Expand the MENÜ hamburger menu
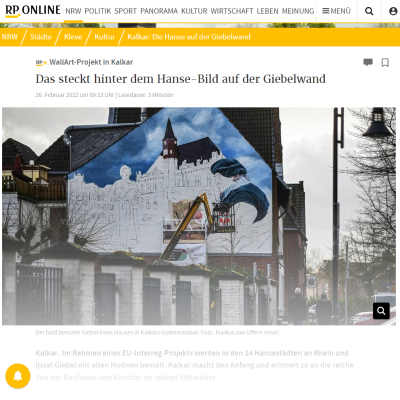Image resolution: width=400 pixels, height=400 pixels. click(336, 11)
